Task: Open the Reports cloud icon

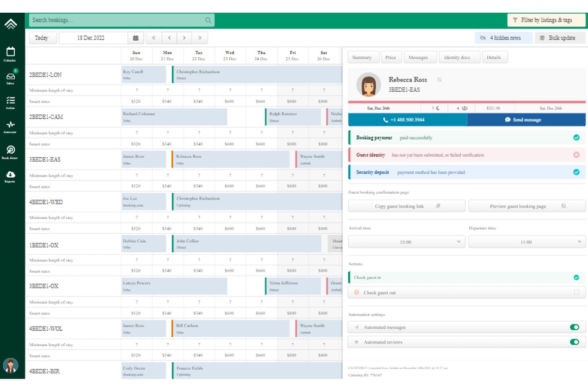Action: pos(10,176)
